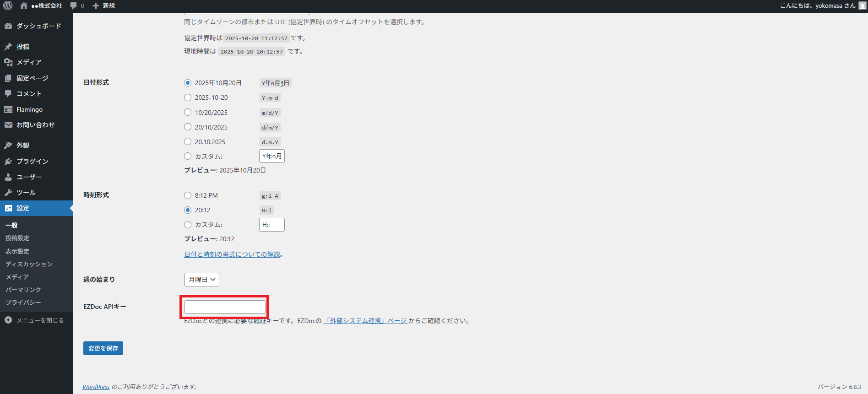Click the plus icon for 新規

click(x=96, y=5)
